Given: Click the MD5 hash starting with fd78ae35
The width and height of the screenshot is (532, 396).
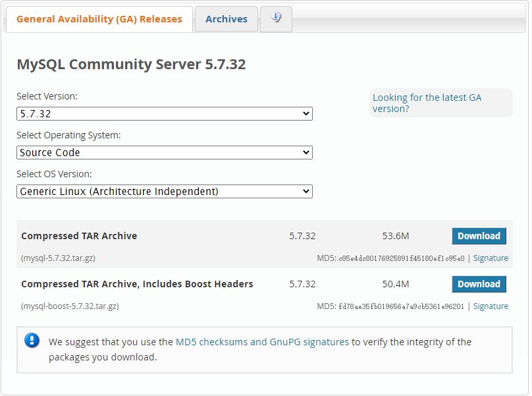Looking at the screenshot, I should (401, 306).
